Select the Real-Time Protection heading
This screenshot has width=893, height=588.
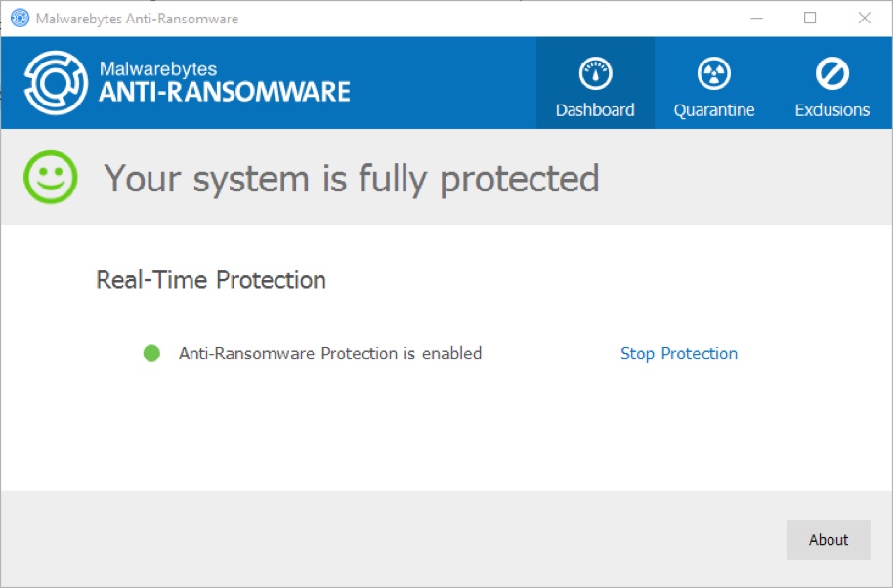pyautogui.click(x=211, y=280)
